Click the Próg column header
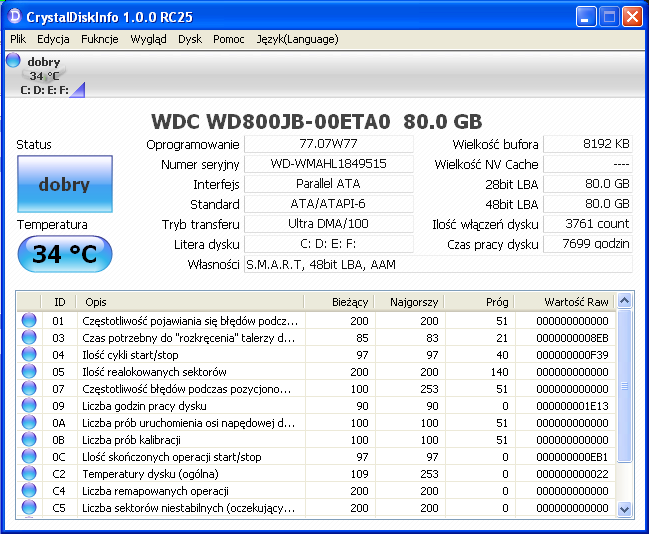The height and width of the screenshot is (534, 649). coord(479,302)
